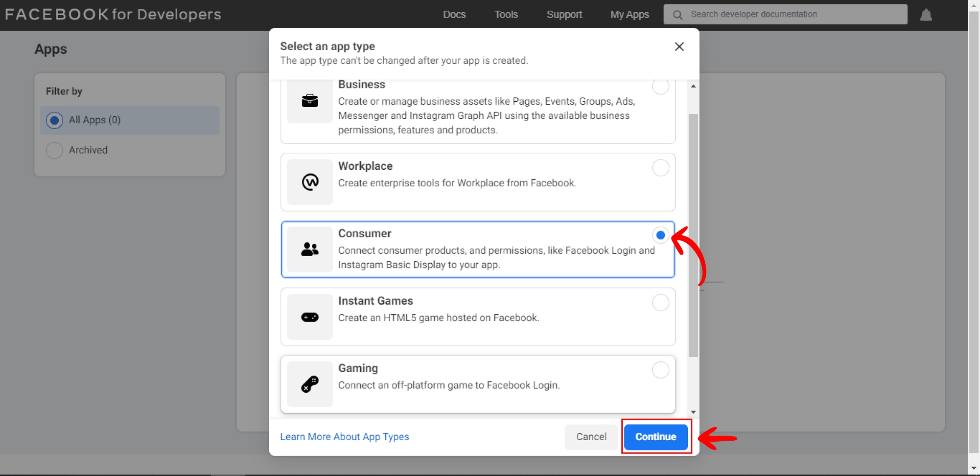
Task: Select the Workplace app type radio
Action: pos(660,168)
